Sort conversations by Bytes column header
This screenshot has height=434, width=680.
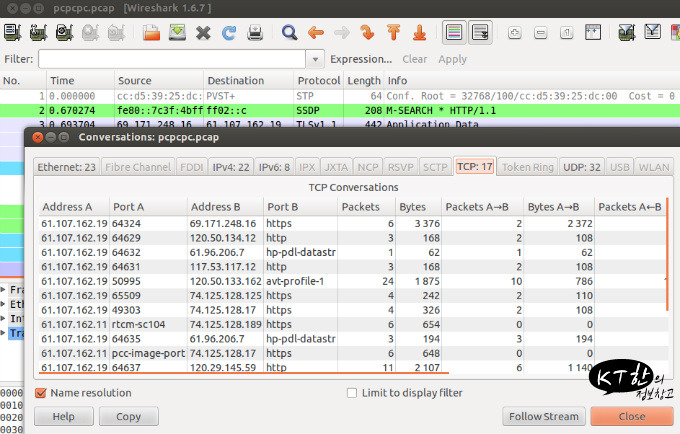pos(418,207)
